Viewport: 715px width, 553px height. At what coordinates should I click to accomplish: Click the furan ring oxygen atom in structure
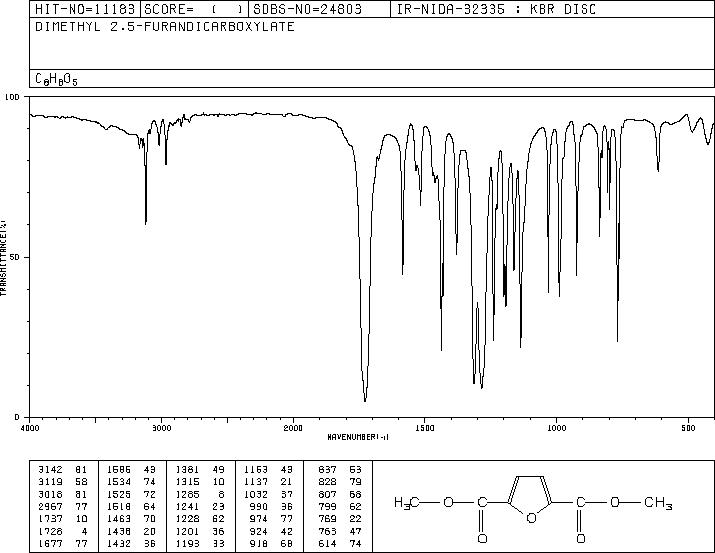point(531,518)
